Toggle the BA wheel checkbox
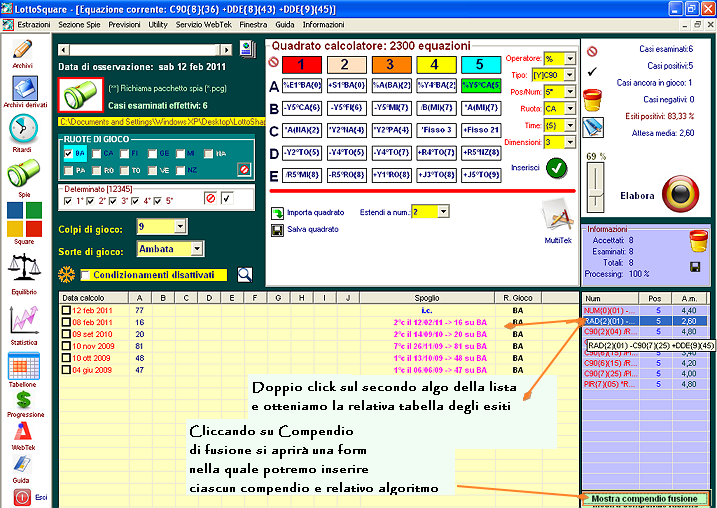This screenshot has width=717, height=508. 69,154
